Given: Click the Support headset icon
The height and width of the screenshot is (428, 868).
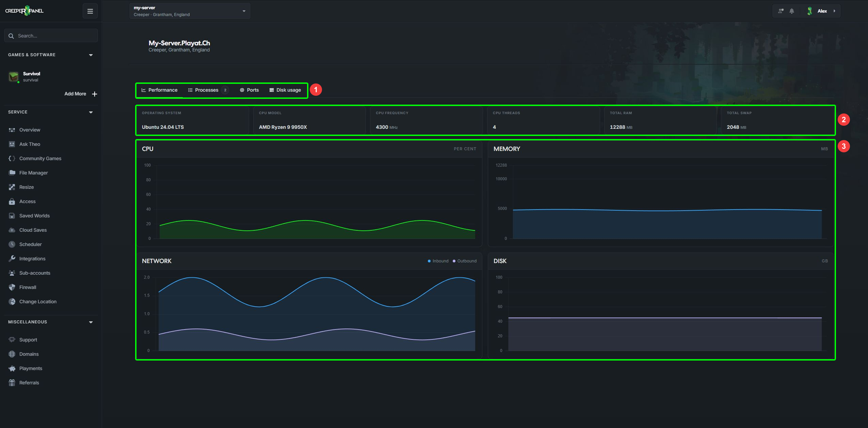Looking at the screenshot, I should coord(12,340).
